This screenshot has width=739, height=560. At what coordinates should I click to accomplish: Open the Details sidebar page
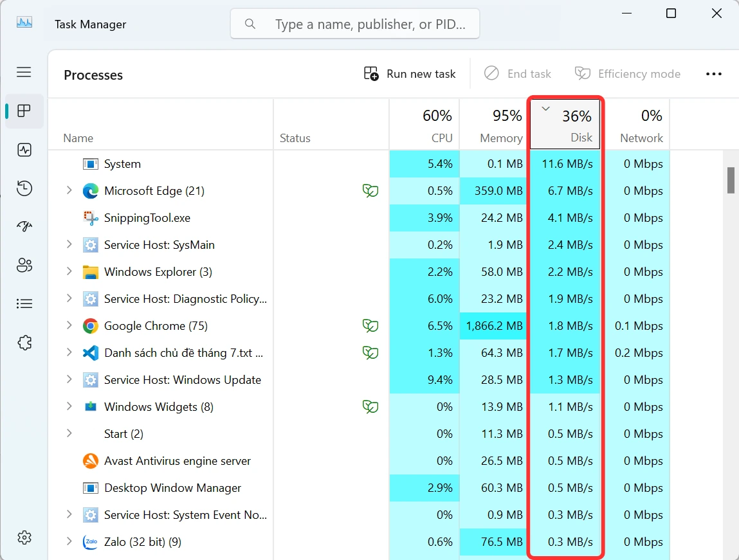[24, 303]
